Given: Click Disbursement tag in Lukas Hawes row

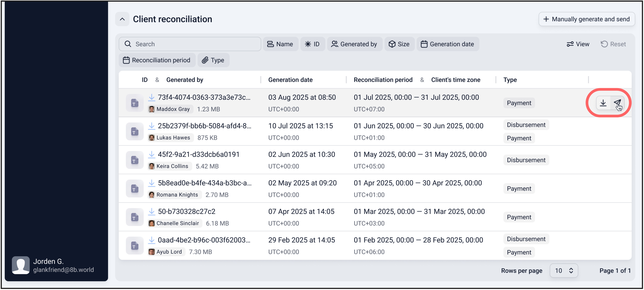Looking at the screenshot, I should pos(526,125).
